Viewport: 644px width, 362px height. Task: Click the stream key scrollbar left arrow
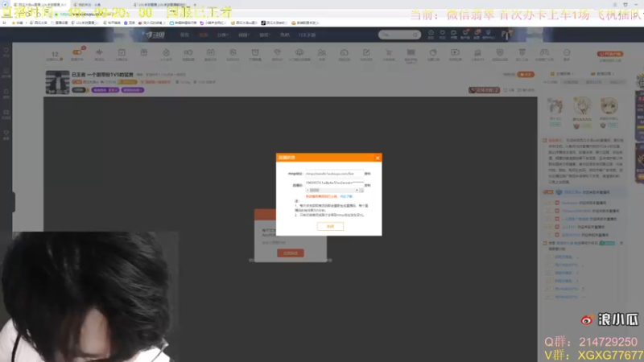click(308, 191)
